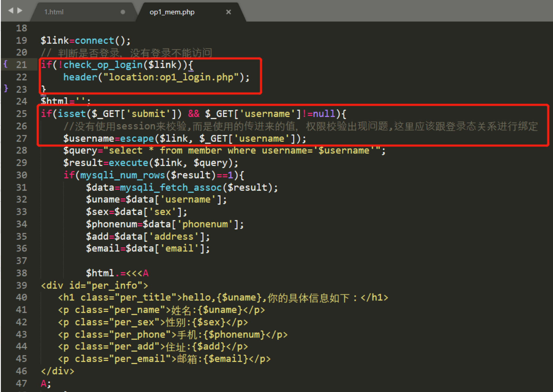This screenshot has height=392, width=553.
Task: Click on mysqli_num_rows in line 30
Action: (122, 175)
